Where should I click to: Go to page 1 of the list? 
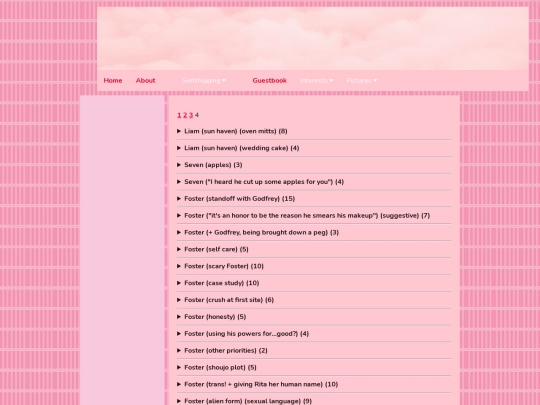pyautogui.click(x=179, y=115)
